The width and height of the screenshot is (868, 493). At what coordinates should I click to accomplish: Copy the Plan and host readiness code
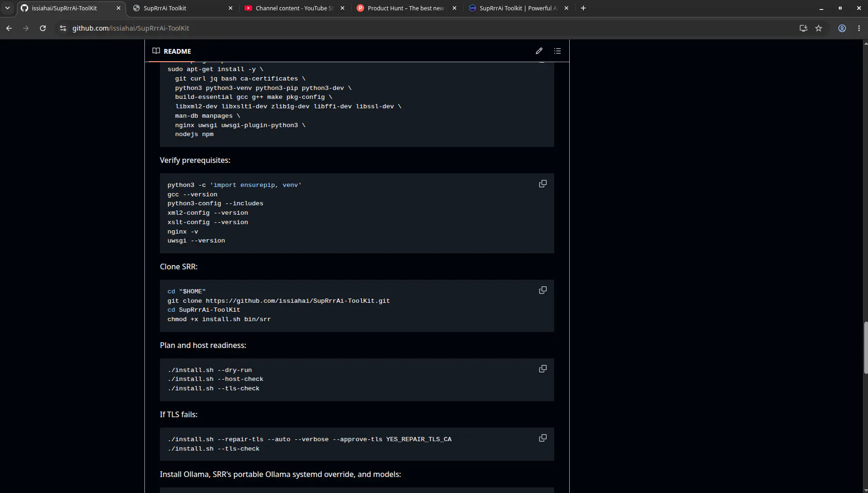point(542,369)
